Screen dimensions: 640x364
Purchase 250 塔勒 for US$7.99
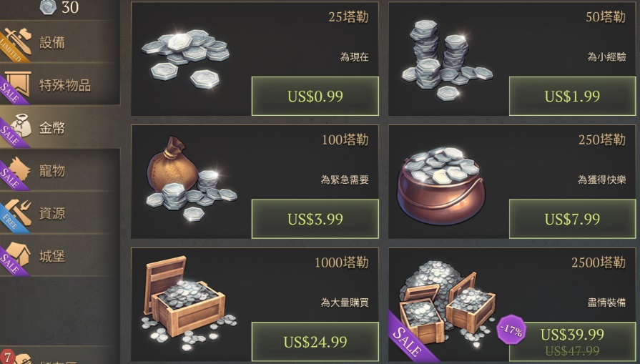pyautogui.click(x=572, y=219)
